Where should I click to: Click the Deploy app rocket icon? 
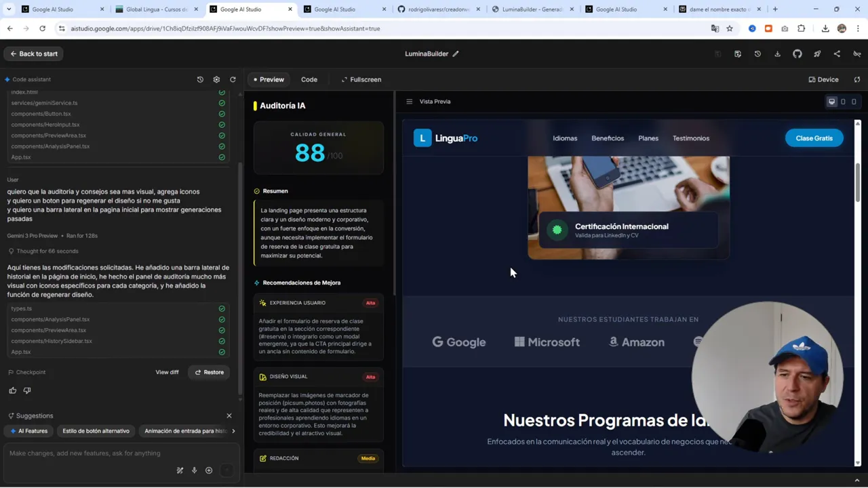(x=817, y=54)
